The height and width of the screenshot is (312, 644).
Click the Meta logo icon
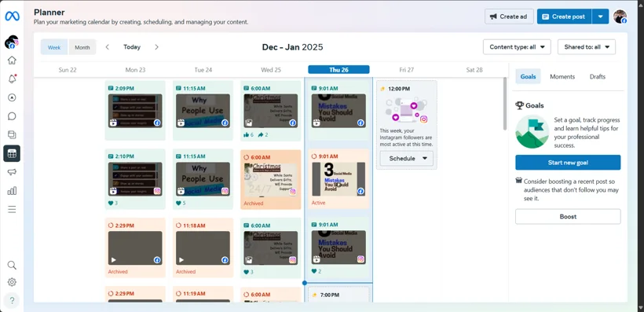[12, 16]
